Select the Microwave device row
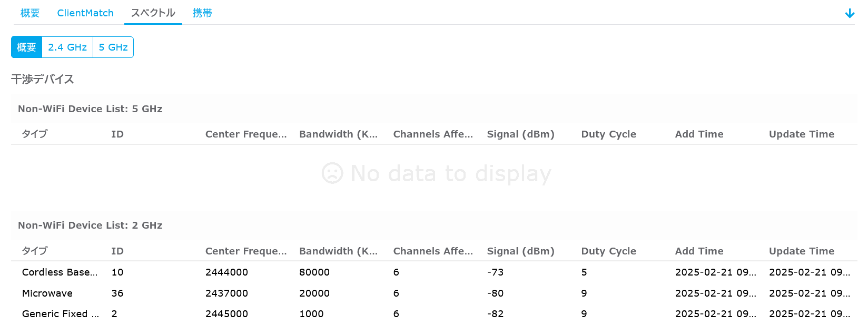Image resolution: width=868 pixels, height=324 pixels. (47, 293)
